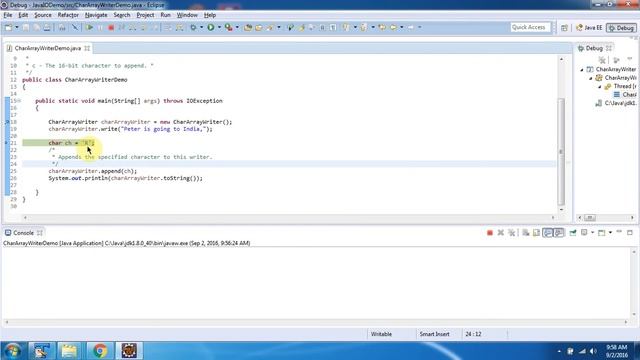Open the Project menu

click(145, 15)
